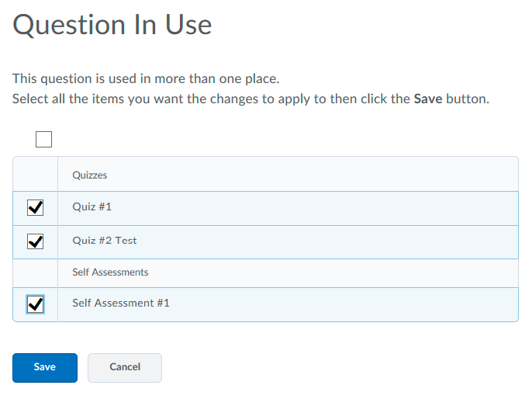Click the blank right side of Quiz #1 row

349,208
